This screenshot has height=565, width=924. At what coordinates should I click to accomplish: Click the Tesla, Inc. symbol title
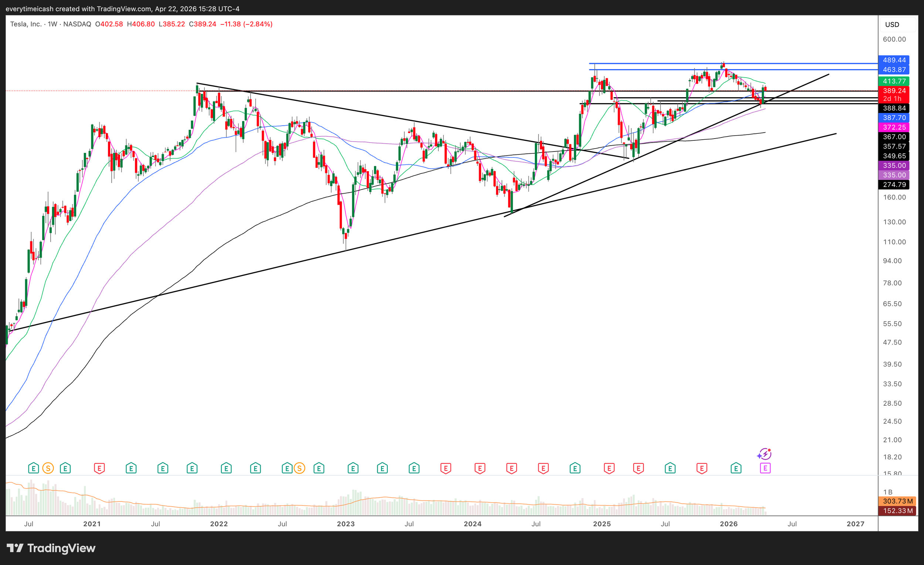26,24
